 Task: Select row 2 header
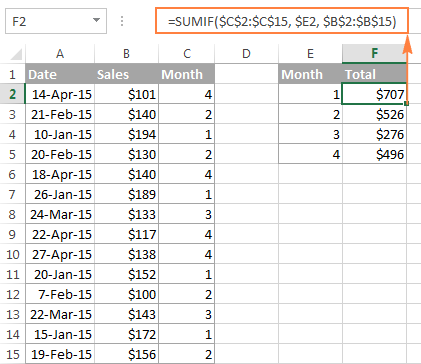coord(12,94)
